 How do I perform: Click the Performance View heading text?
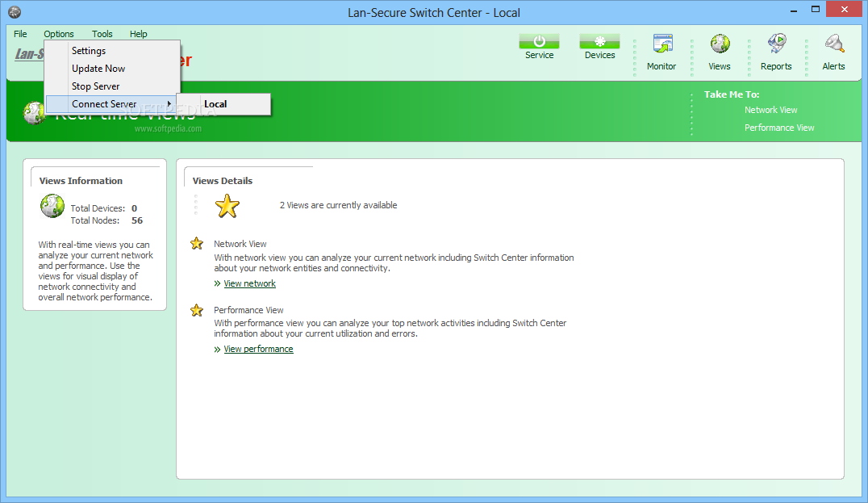click(x=248, y=310)
